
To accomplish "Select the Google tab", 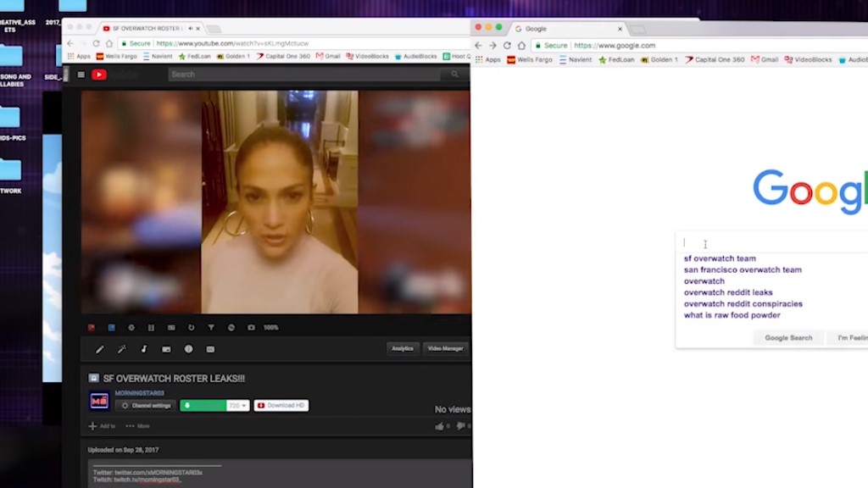I will tap(565, 29).
